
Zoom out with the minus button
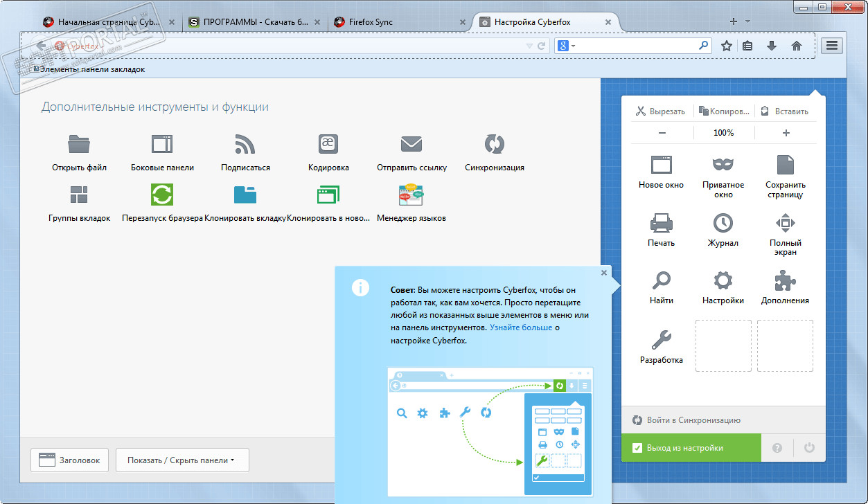tap(662, 133)
